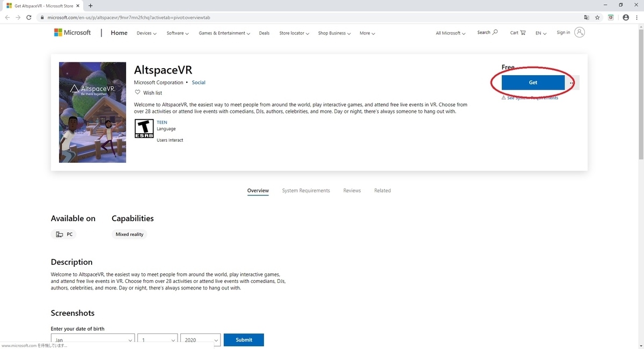This screenshot has height=349, width=644.
Task: Click the more options ellipsis beside Get
Action: click(572, 83)
